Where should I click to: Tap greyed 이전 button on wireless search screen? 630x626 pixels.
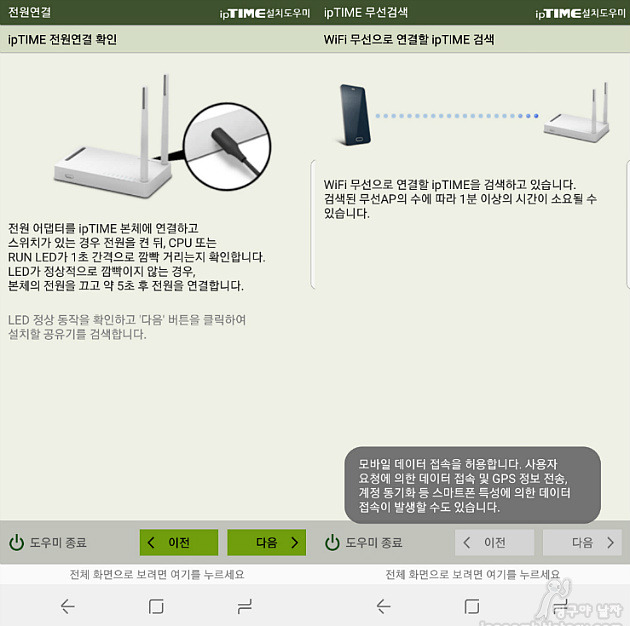494,542
